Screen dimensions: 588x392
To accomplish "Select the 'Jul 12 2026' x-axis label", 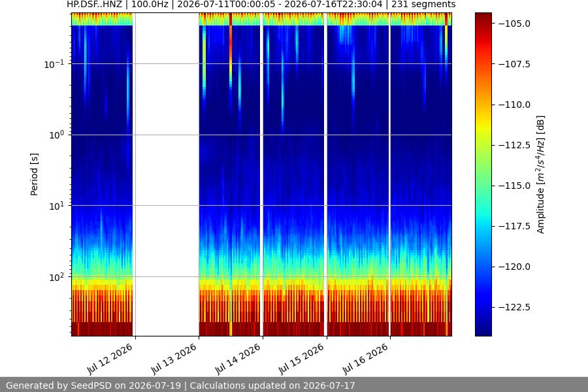I will pos(110,359).
